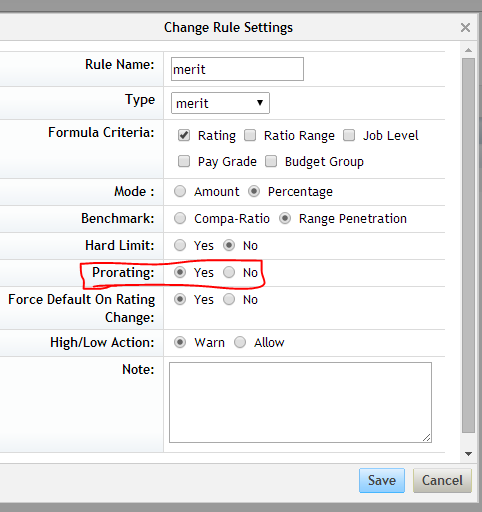Choose Compa-Ratio as benchmark
The height and width of the screenshot is (512, 482).
(x=180, y=218)
